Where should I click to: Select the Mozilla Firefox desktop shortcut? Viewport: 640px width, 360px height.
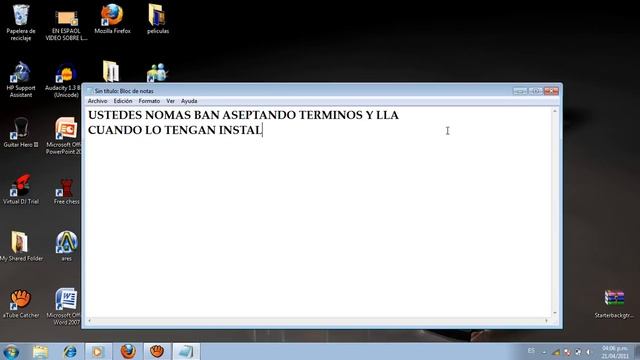click(112, 19)
